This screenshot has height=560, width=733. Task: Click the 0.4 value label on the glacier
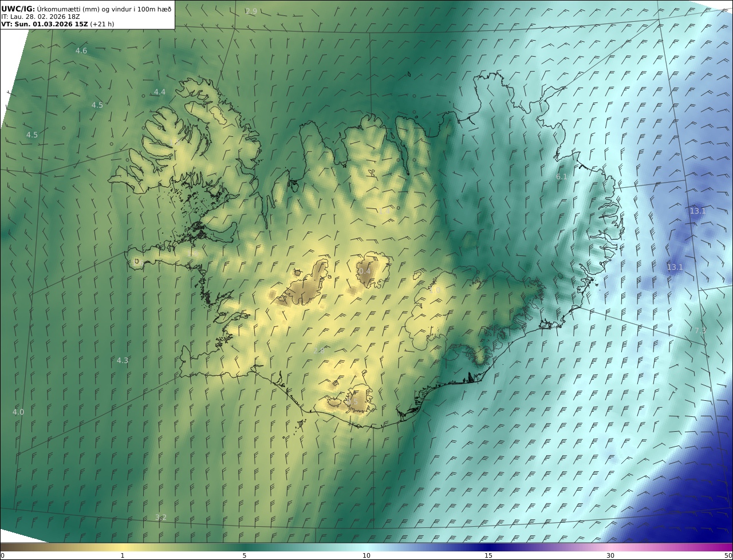pos(365,271)
